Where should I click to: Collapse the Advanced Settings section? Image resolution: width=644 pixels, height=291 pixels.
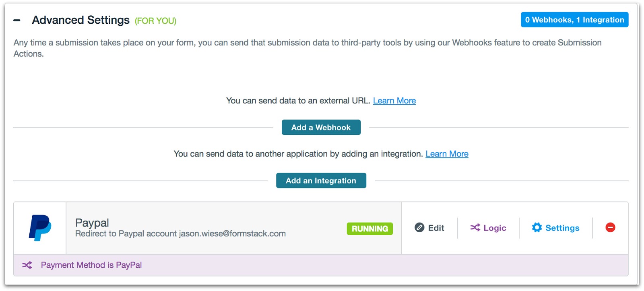(17, 20)
